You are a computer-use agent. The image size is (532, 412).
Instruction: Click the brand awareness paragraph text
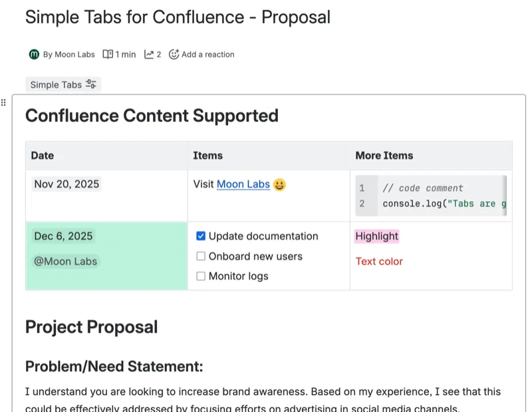pyautogui.click(x=263, y=399)
